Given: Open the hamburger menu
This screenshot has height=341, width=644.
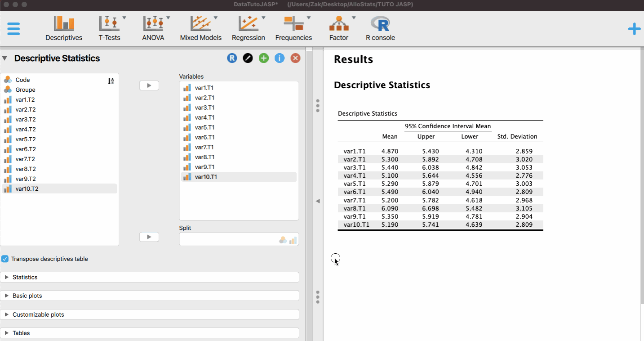Looking at the screenshot, I should tap(13, 28).
